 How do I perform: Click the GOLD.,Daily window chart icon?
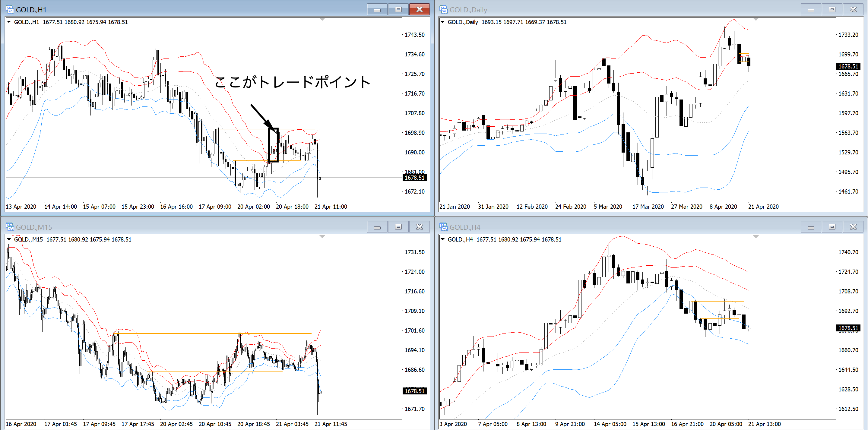(x=443, y=9)
